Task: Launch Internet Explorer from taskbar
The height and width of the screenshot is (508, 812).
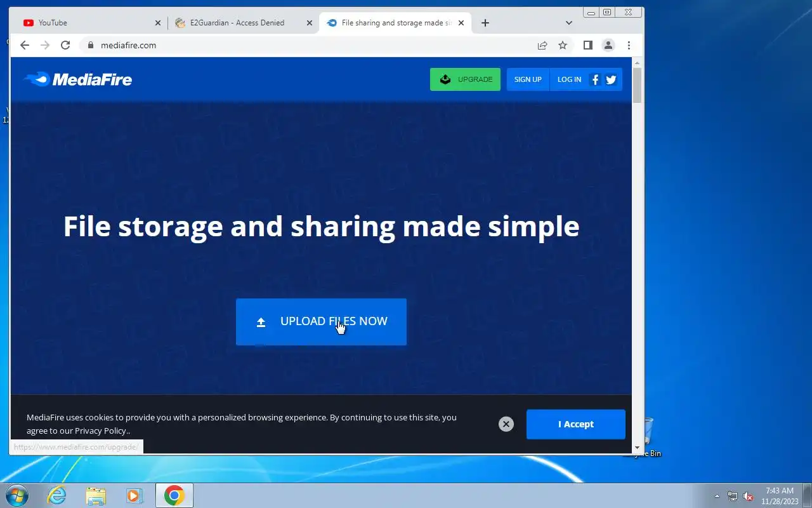Action: point(57,495)
